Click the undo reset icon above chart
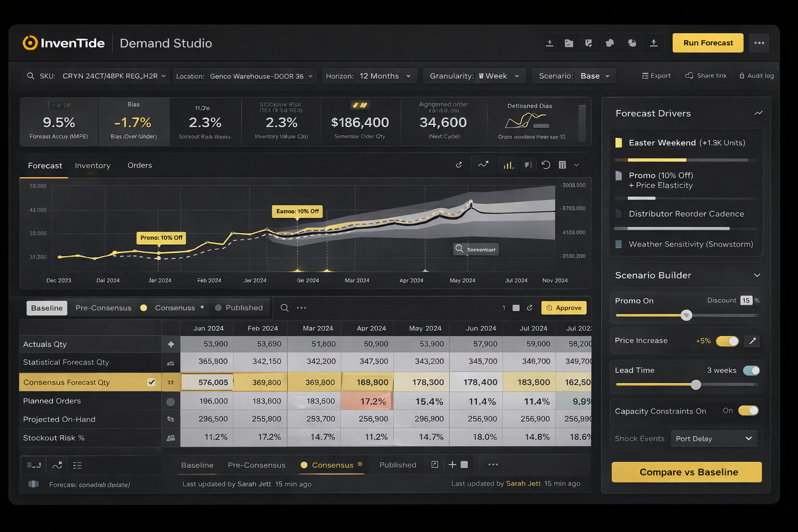Image resolution: width=798 pixels, height=532 pixels. coord(546,165)
